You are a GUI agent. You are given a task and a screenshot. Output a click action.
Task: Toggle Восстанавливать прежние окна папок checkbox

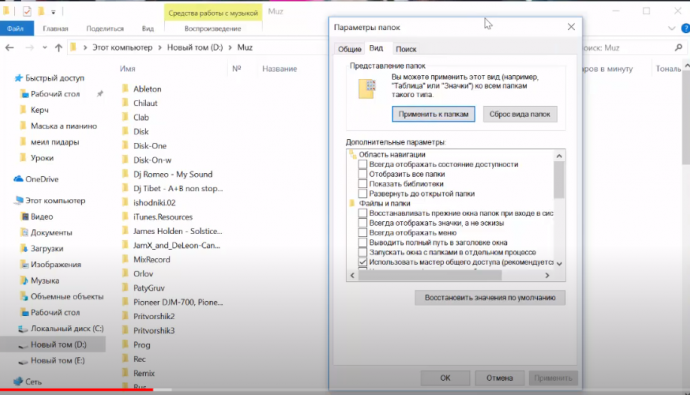coord(362,213)
